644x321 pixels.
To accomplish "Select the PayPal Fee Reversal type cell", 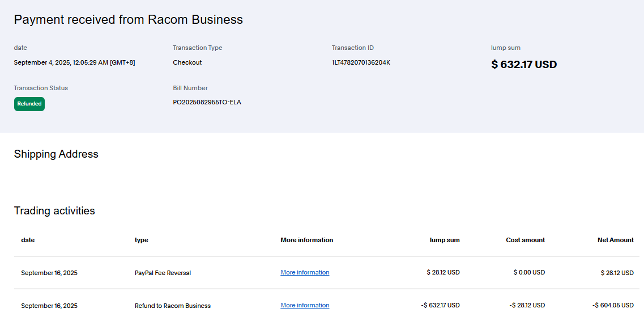I will pos(163,273).
